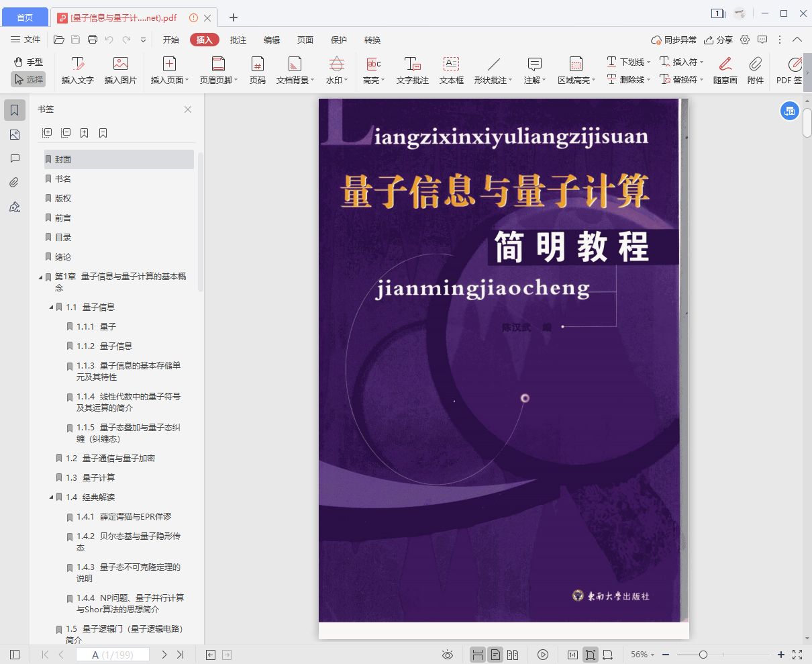Go to next page button

[x=164, y=655]
